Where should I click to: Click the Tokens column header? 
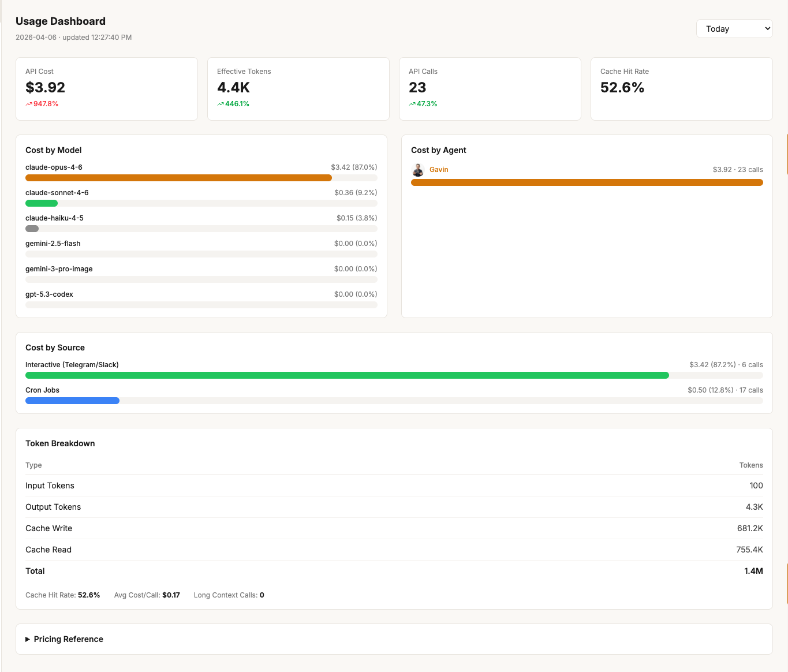(751, 465)
